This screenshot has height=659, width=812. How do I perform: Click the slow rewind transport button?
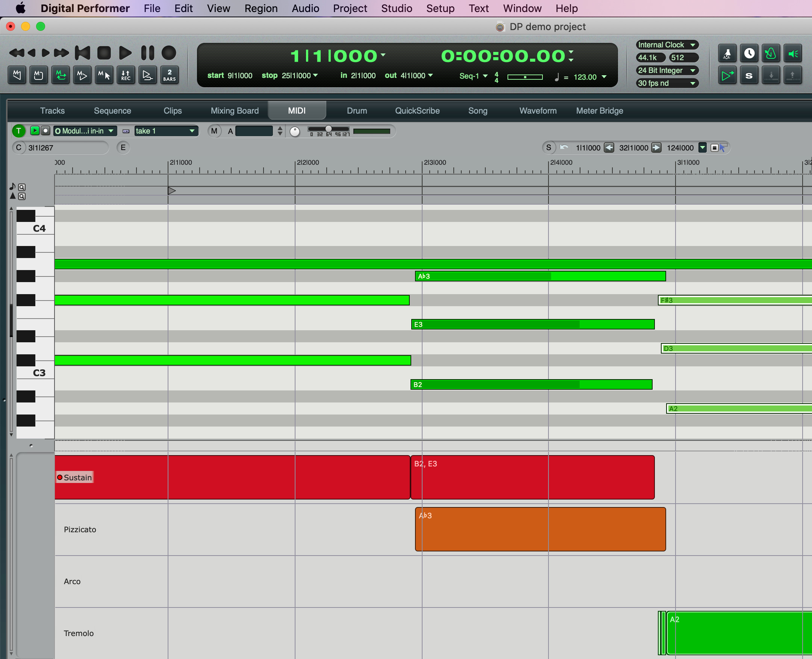click(32, 53)
